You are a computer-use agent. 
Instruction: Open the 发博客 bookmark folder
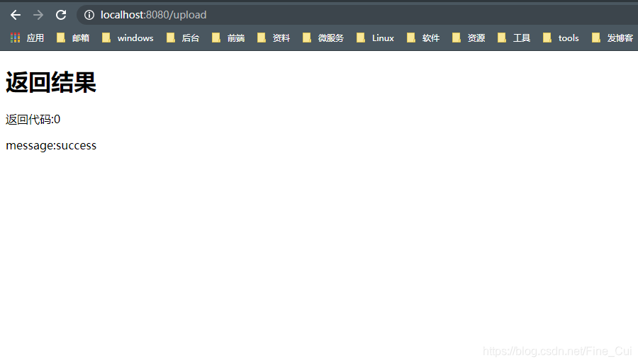tap(612, 38)
